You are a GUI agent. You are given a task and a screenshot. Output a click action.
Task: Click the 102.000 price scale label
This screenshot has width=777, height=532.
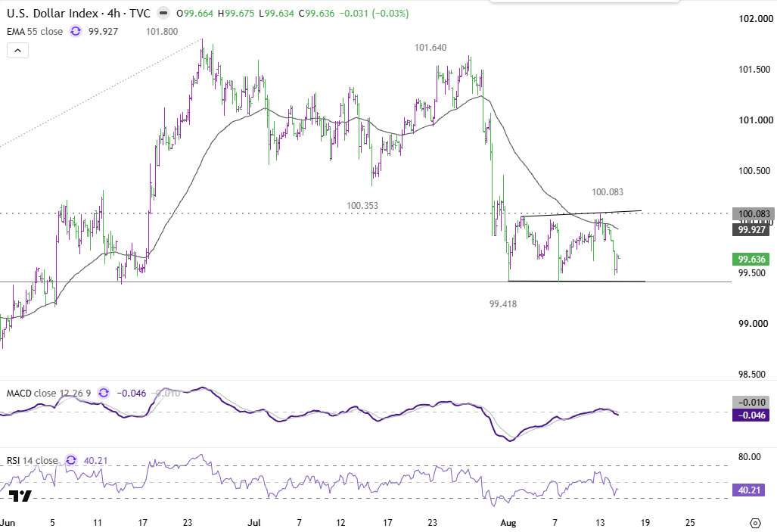(x=755, y=19)
